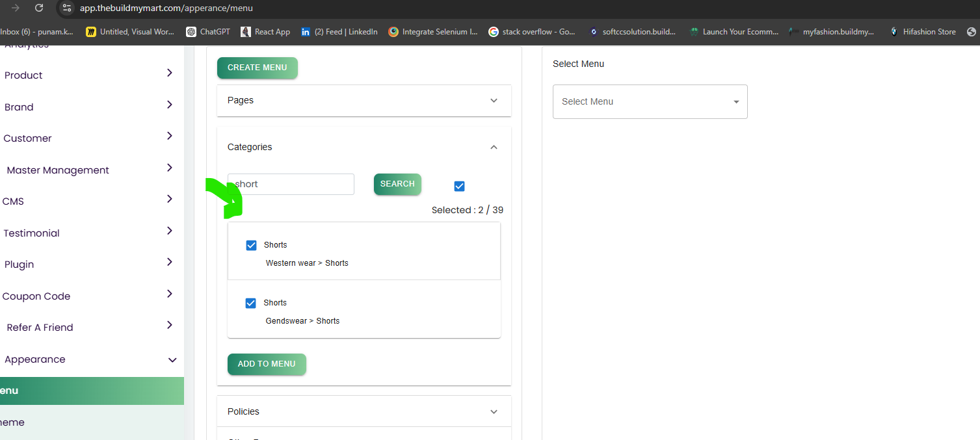Open Plugin in the sidebar
The width and height of the screenshot is (980, 440).
tap(19, 265)
